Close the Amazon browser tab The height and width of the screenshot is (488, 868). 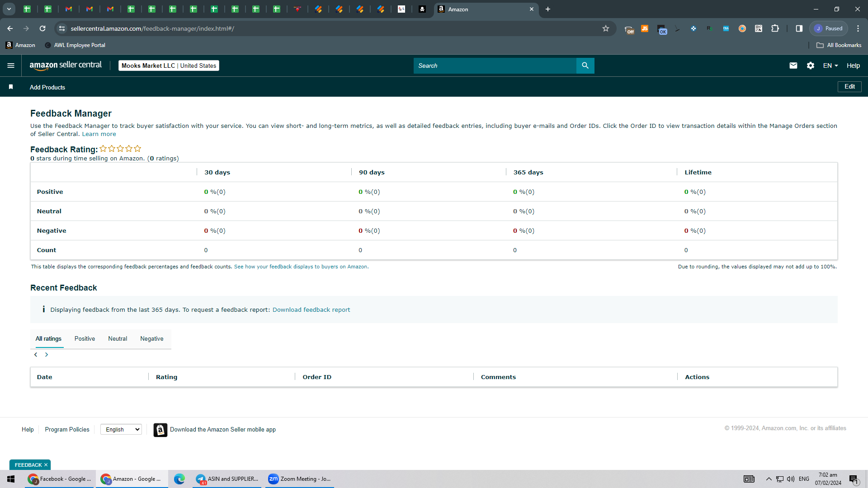pyautogui.click(x=532, y=9)
